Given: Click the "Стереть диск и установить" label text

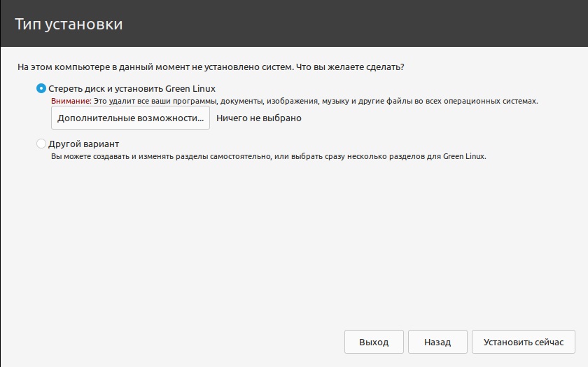Looking at the screenshot, I should 105,89.
